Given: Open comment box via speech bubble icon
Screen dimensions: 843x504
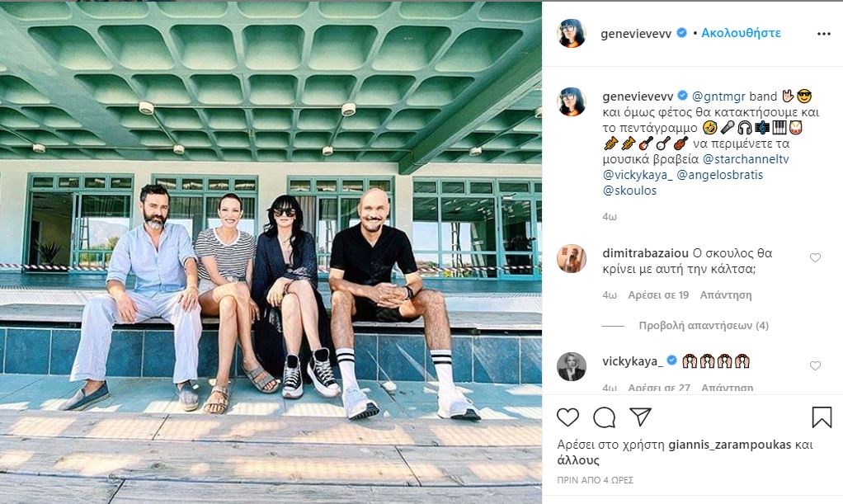Looking at the screenshot, I should pyautogui.click(x=605, y=417).
